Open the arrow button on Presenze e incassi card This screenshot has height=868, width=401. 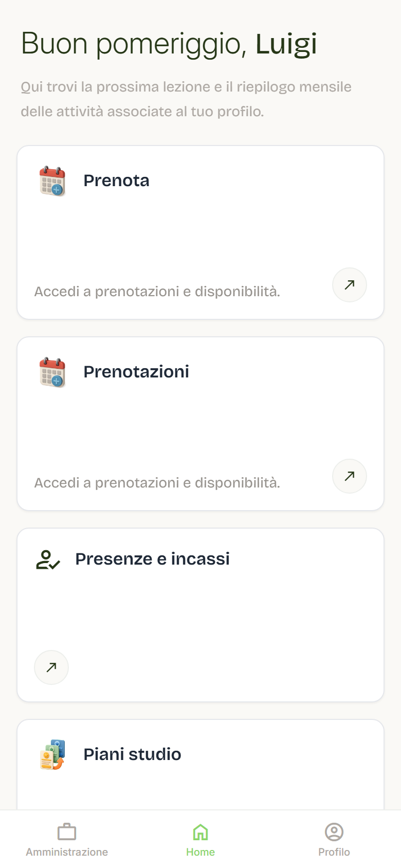[51, 667]
